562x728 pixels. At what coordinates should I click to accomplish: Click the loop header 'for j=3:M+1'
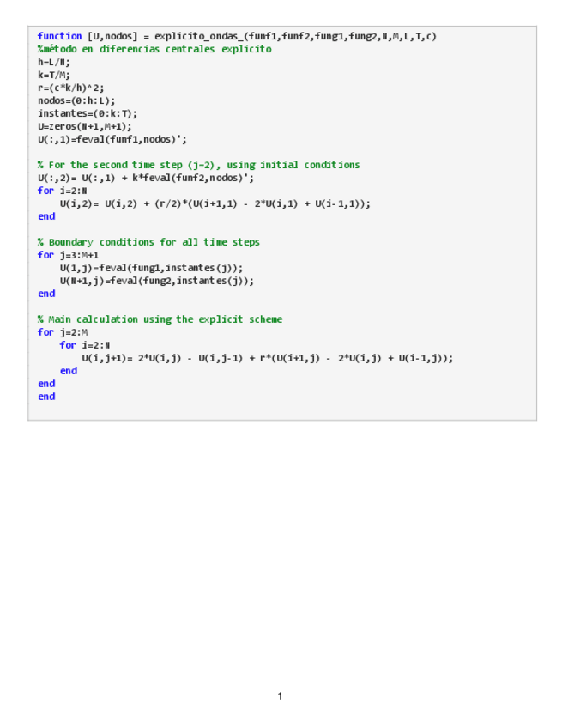pos(68,255)
